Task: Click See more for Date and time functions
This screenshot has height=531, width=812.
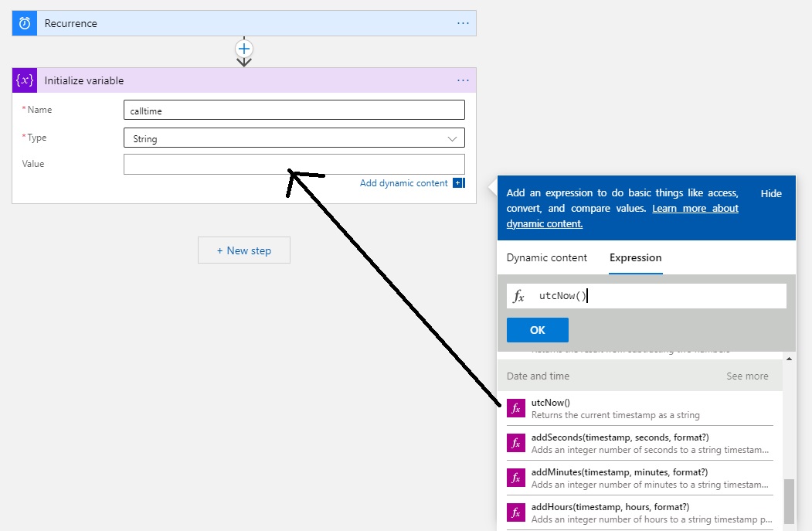Action: 746,376
